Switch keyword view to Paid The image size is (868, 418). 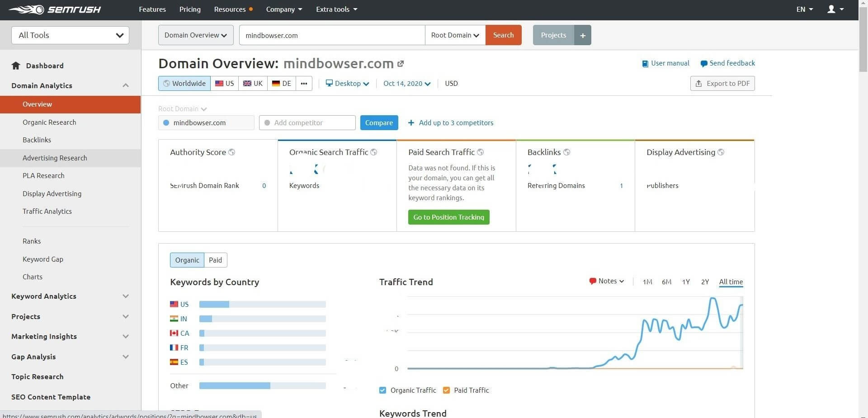pyautogui.click(x=215, y=260)
